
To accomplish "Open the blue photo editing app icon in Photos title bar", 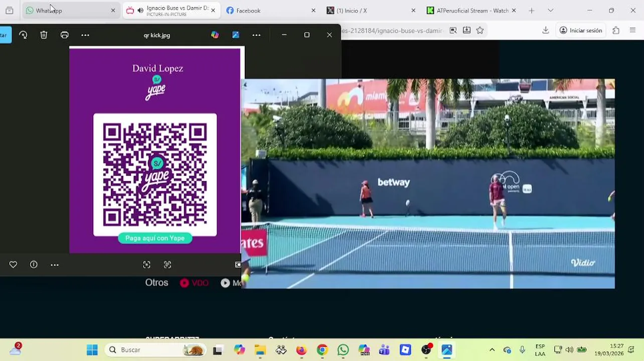I will (x=236, y=35).
